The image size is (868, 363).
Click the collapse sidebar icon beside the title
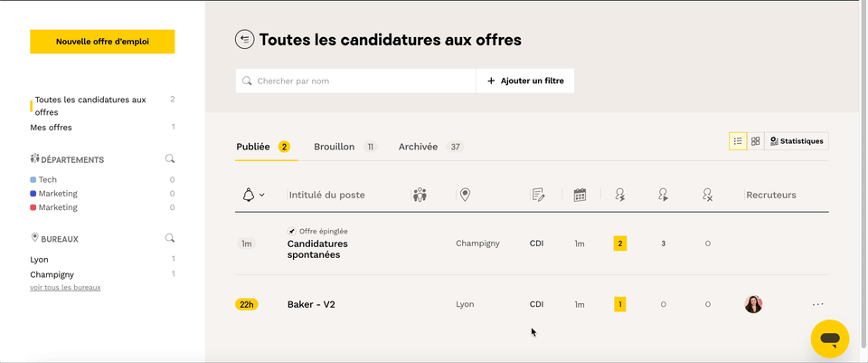click(x=244, y=39)
